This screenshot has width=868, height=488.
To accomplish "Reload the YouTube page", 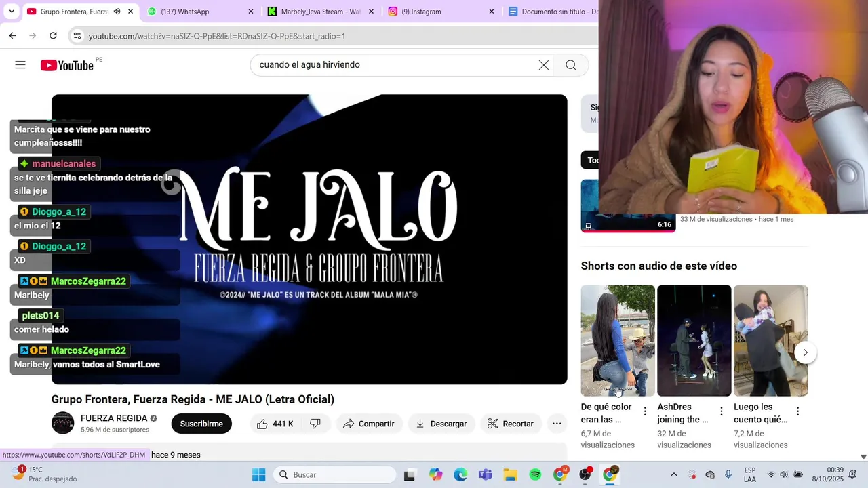I will pyautogui.click(x=53, y=36).
